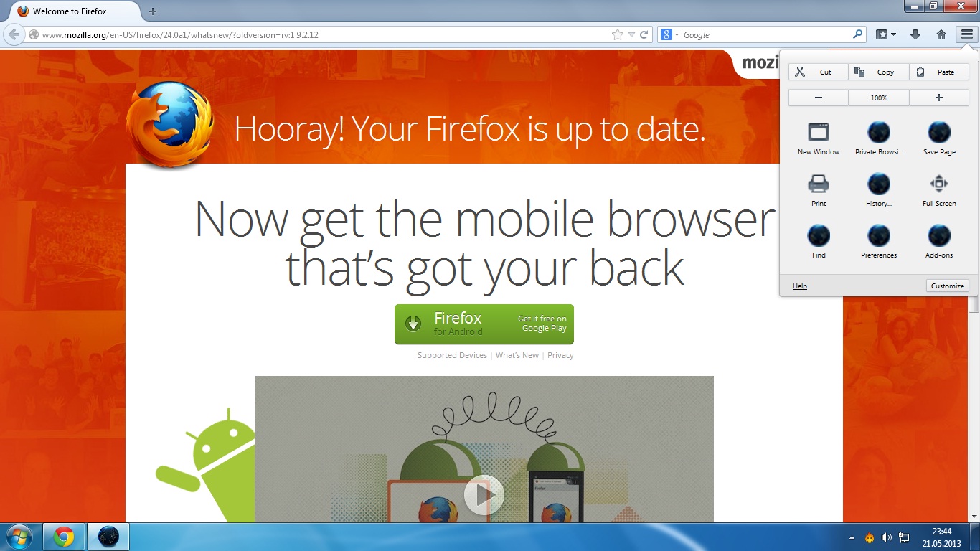Screen dimensions: 980x551
Task: Open the Google search engine dropdown
Action: pyautogui.click(x=670, y=34)
